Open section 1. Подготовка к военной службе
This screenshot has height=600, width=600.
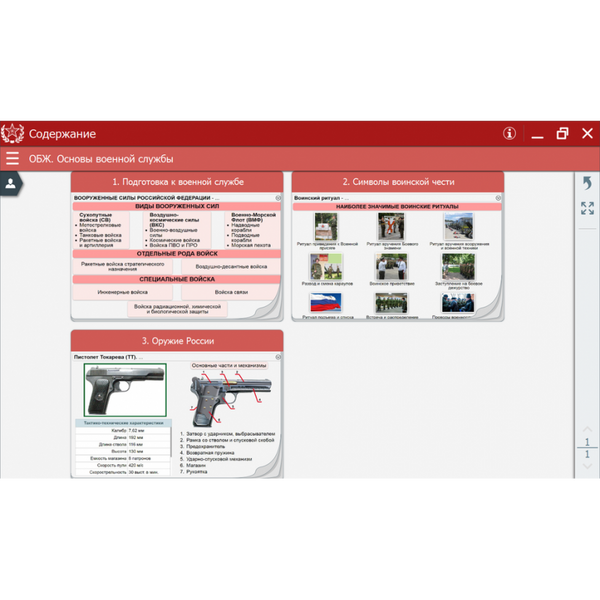(x=177, y=182)
